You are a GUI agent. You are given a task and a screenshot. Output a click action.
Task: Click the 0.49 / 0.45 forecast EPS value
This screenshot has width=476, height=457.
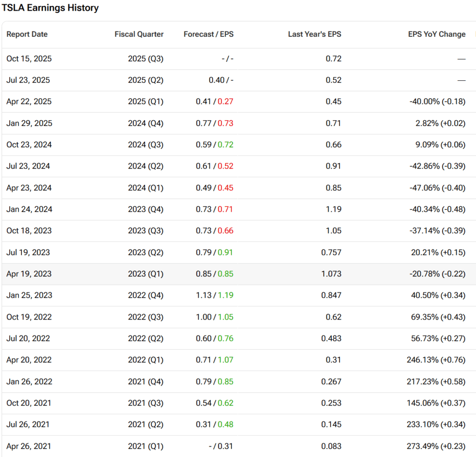(x=215, y=188)
